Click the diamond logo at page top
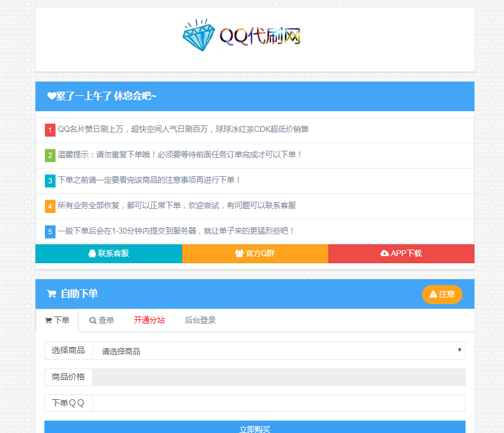504x433 pixels. pyautogui.click(x=199, y=36)
